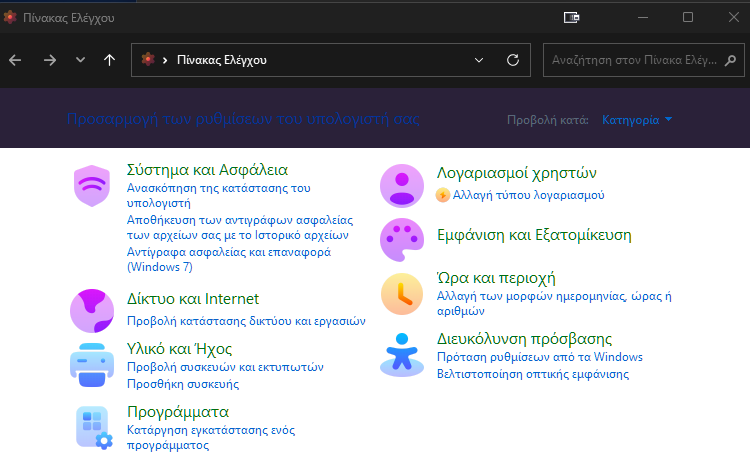
Task: Open Λογαριασμοί χρηστών category
Action: (x=517, y=173)
